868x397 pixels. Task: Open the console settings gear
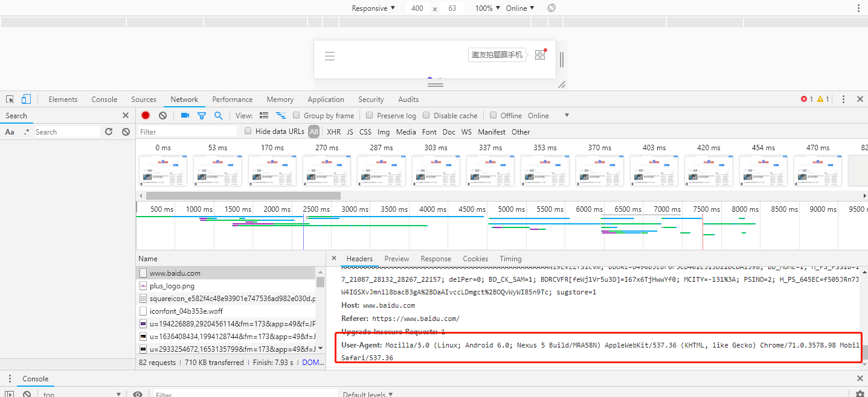[x=860, y=395]
